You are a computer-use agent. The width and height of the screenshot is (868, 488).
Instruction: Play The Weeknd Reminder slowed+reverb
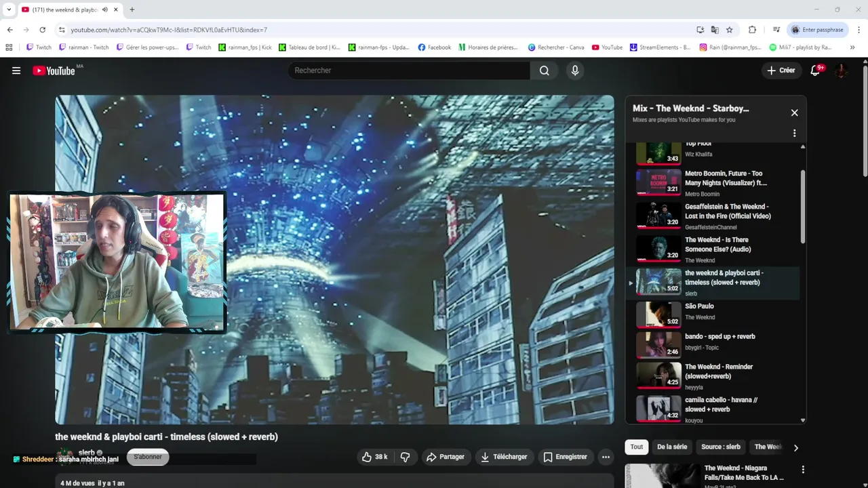[717, 376]
